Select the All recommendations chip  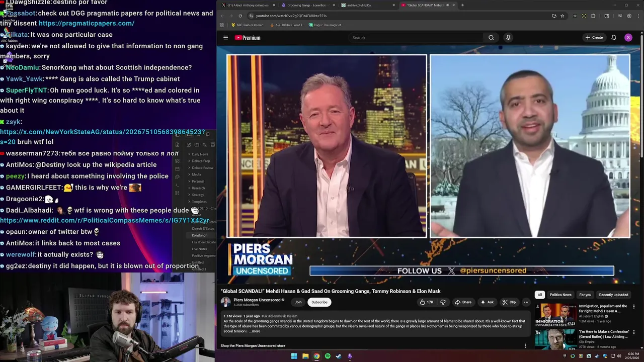pyautogui.click(x=540, y=295)
